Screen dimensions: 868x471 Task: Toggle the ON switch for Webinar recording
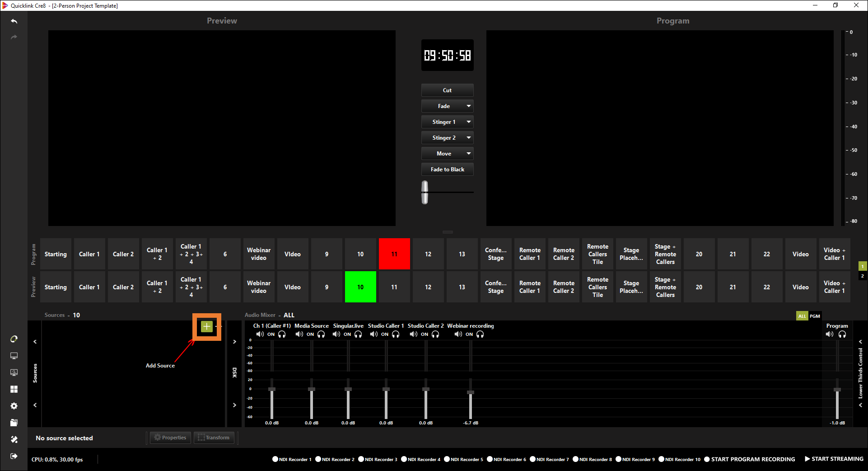(469, 334)
